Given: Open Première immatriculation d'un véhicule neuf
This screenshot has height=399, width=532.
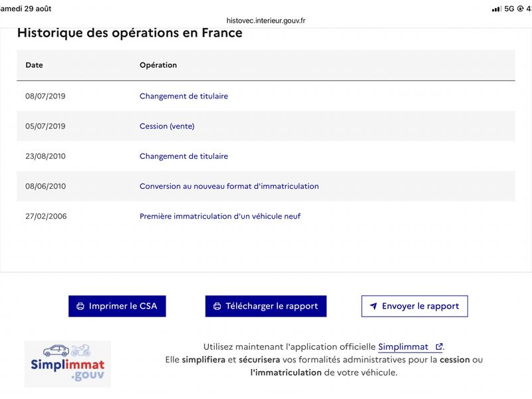Looking at the screenshot, I should pyautogui.click(x=220, y=217).
